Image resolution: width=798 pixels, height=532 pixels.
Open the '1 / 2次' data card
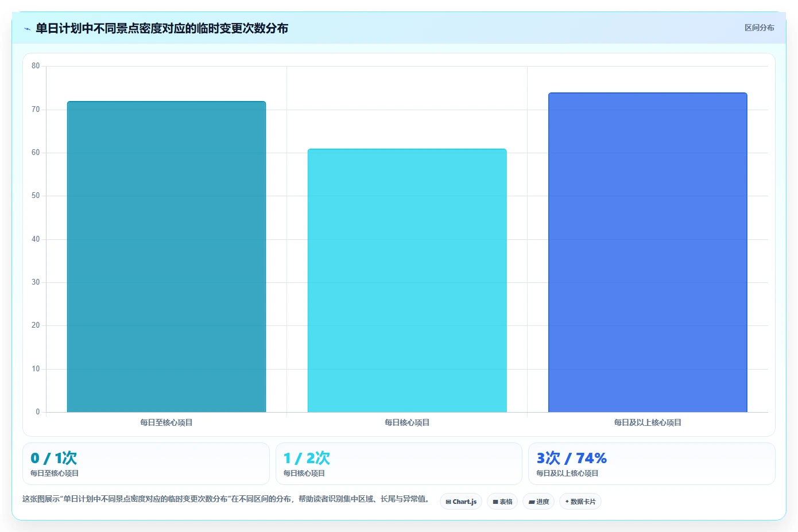point(399,464)
